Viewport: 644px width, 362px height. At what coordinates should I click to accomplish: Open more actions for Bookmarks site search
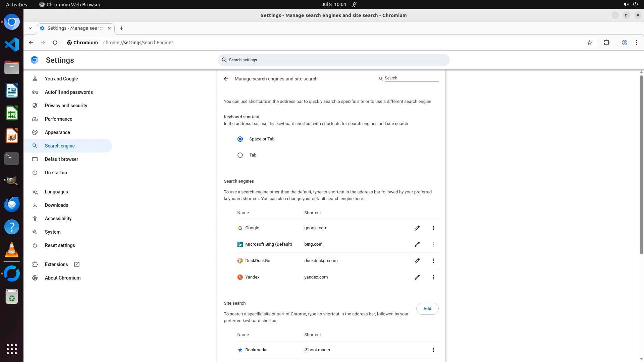tap(433, 350)
